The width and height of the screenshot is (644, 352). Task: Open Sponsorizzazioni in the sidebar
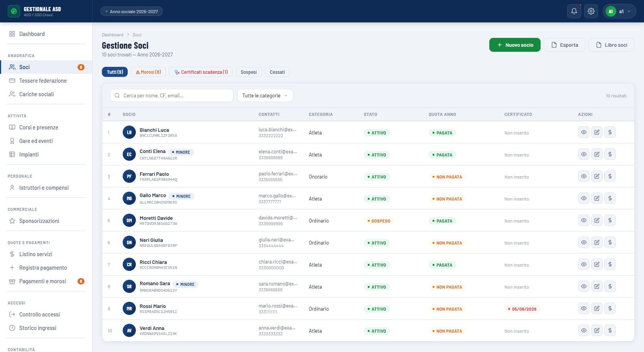click(x=46, y=221)
